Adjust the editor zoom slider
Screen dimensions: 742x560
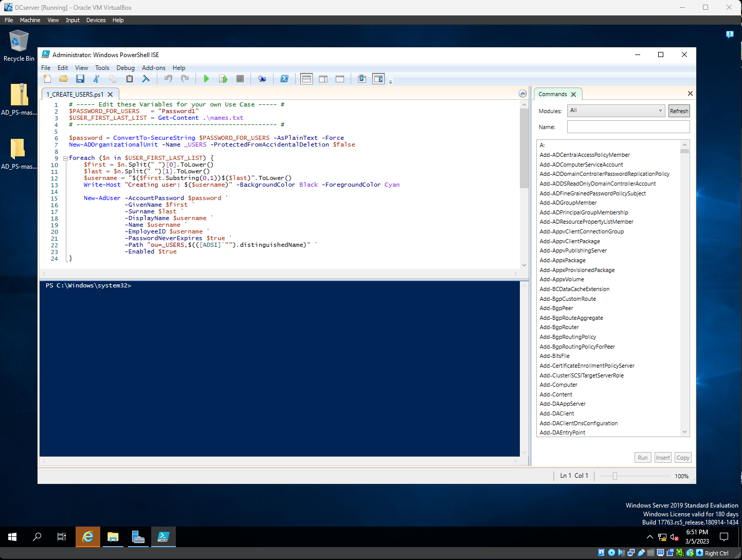[x=615, y=476]
